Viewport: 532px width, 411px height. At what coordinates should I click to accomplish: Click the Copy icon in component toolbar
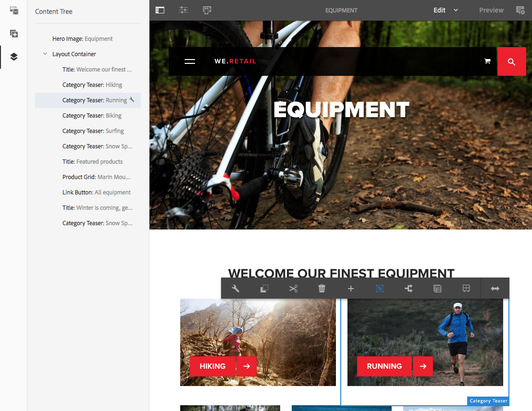(264, 289)
